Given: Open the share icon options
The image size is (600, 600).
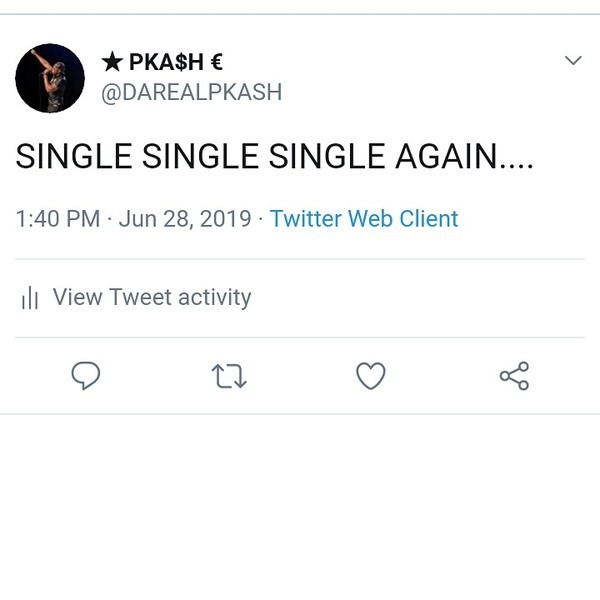Looking at the screenshot, I should pyautogui.click(x=514, y=376).
